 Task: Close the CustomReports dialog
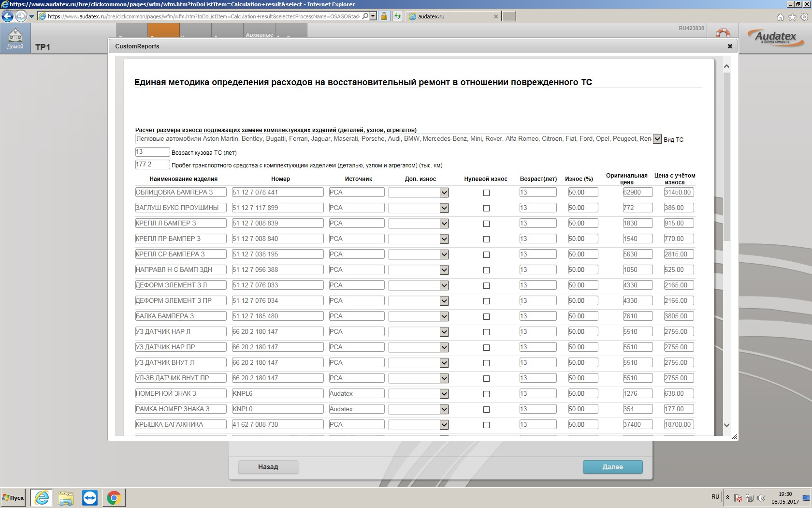(730, 46)
